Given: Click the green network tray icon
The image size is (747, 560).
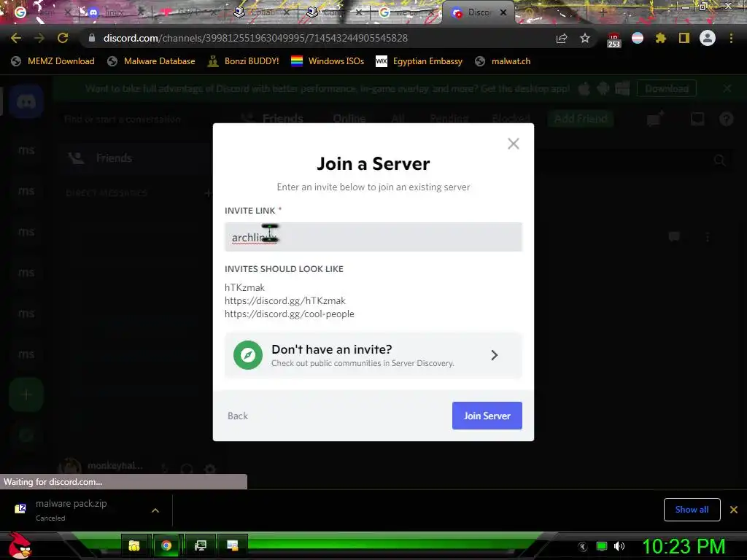Looking at the screenshot, I should click(602, 546).
